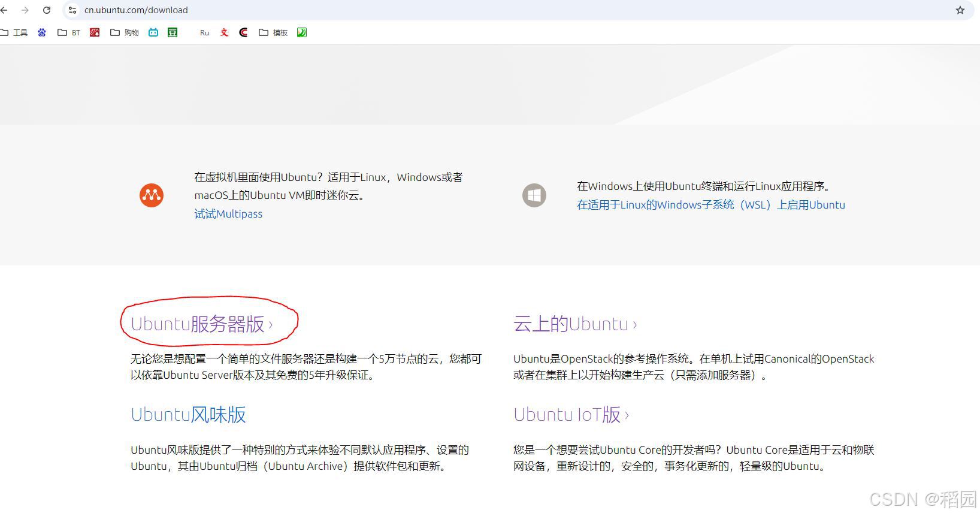Open the green Douban 豆 bookmark
Viewport: 980px width, 516px height.
point(173,32)
